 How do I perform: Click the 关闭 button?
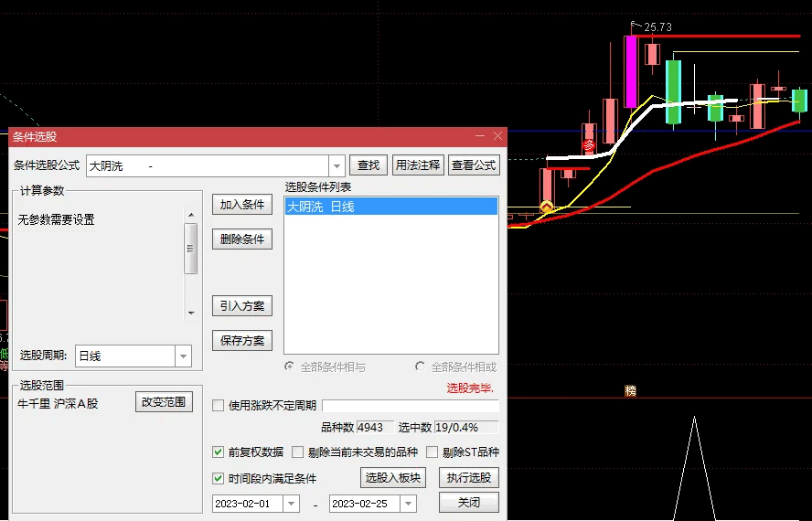pos(469,502)
